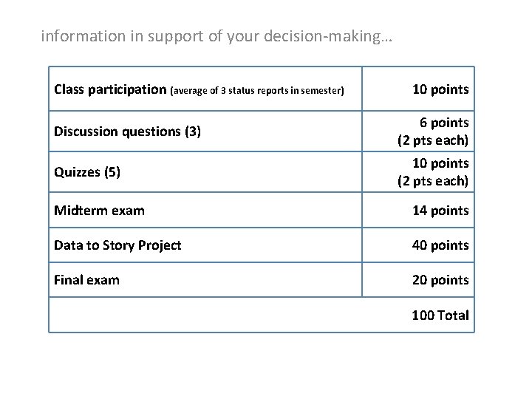Screen dimensions: 532x399
Task: Click '10 points' in the Quizzes row
Action: (x=440, y=163)
